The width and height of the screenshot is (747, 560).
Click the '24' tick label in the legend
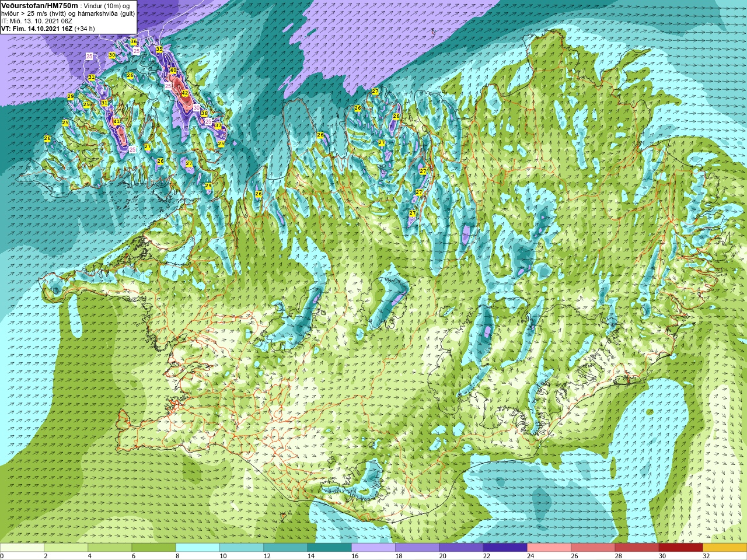pyautogui.click(x=531, y=556)
